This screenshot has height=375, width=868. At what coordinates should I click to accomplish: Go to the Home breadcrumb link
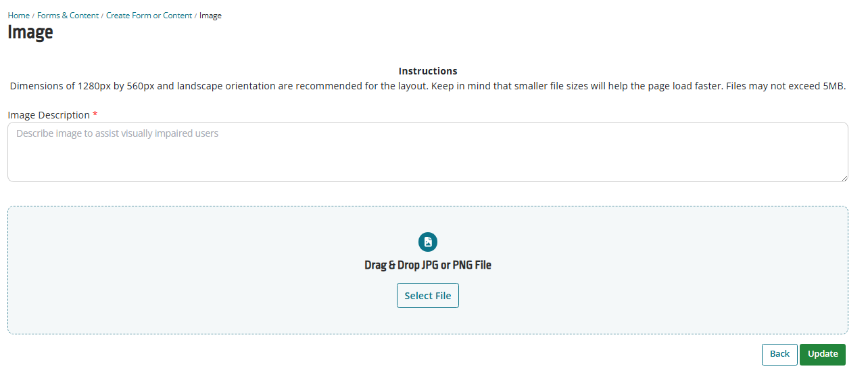pos(18,16)
